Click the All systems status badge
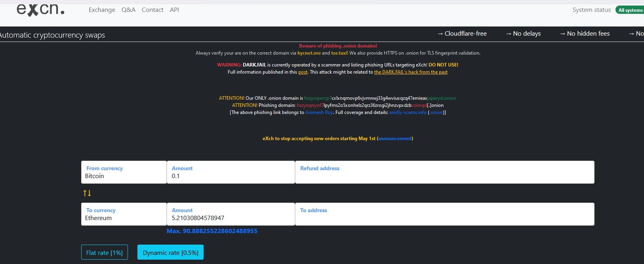644x264 pixels. coord(630,10)
